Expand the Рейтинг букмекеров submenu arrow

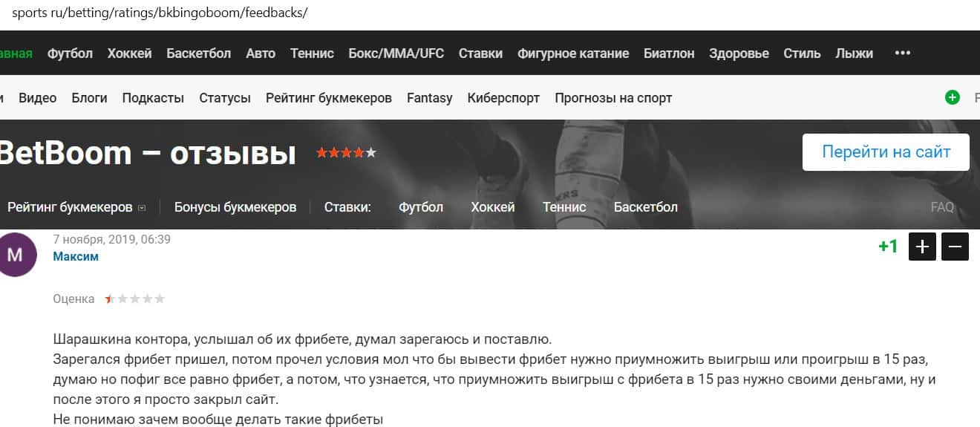(142, 208)
